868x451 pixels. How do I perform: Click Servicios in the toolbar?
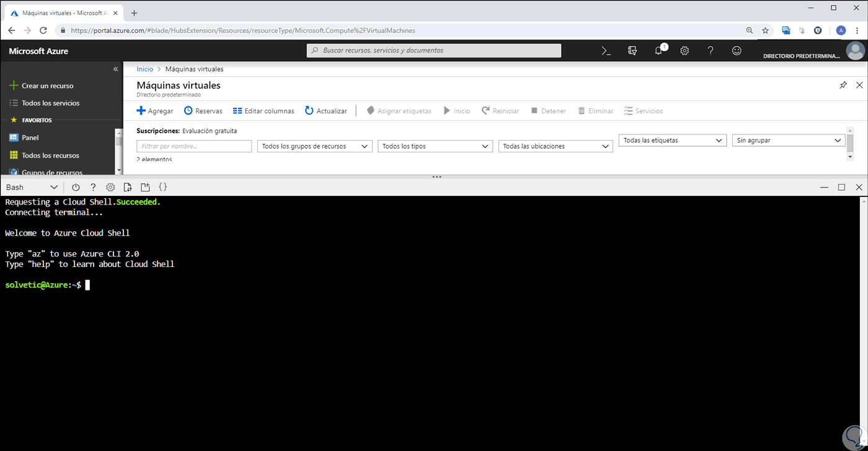(644, 111)
